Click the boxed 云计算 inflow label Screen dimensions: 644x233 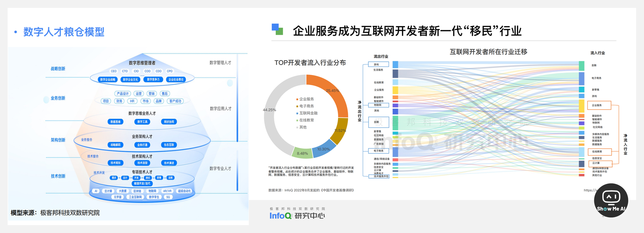click(x=600, y=164)
